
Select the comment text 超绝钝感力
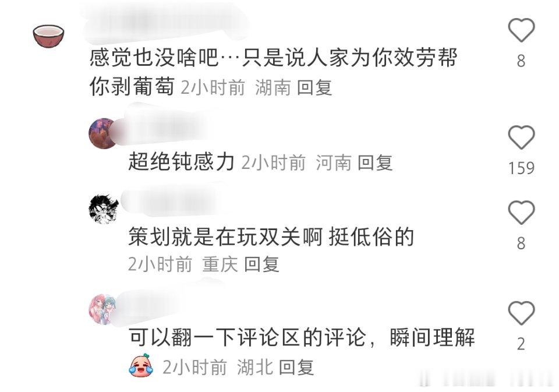[x=181, y=161]
